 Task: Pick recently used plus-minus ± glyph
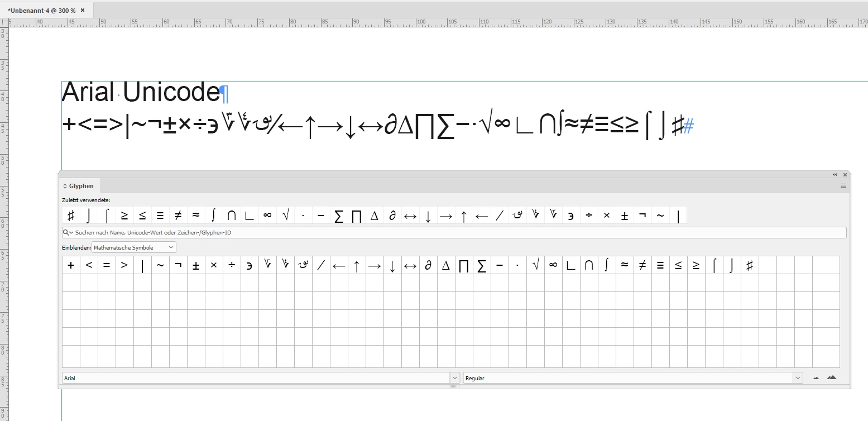pyautogui.click(x=625, y=216)
